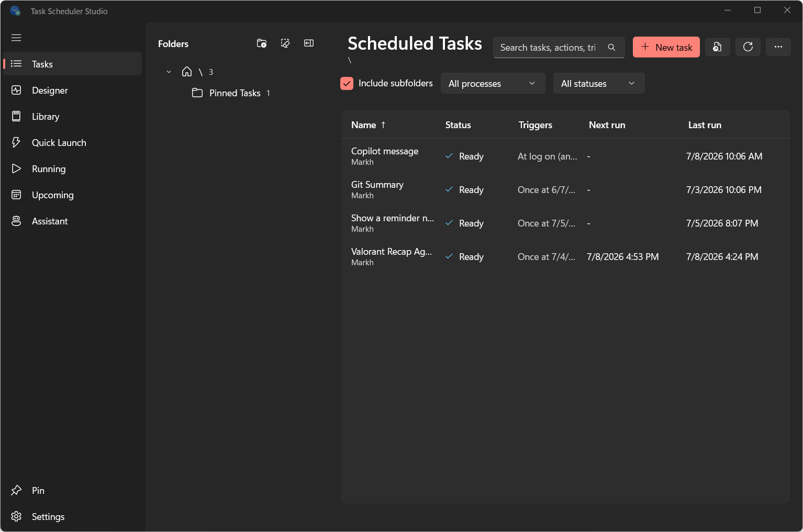803x532 pixels.
Task: Click the Library book icon
Action: click(16, 116)
